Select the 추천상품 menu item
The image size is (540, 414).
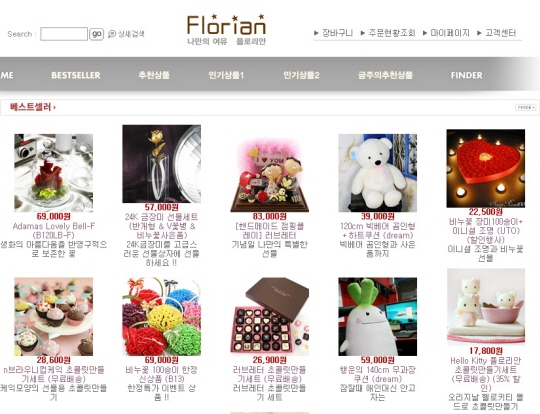point(154,75)
